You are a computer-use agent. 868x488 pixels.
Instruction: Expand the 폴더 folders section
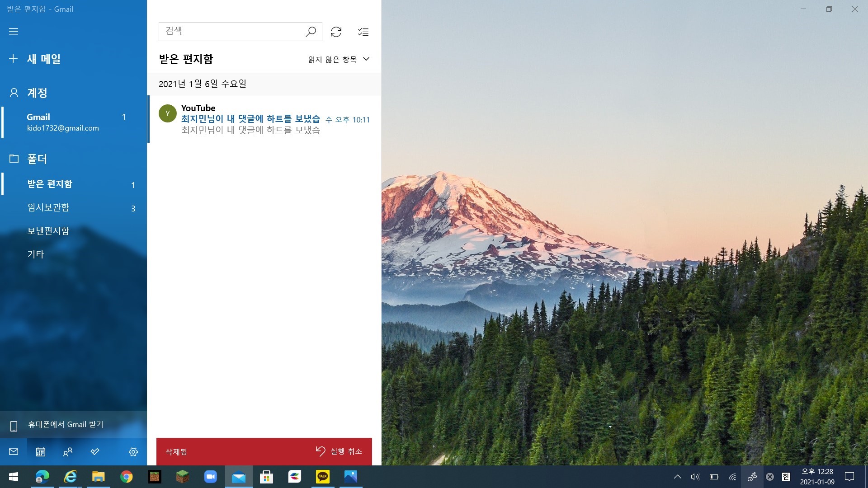point(37,159)
